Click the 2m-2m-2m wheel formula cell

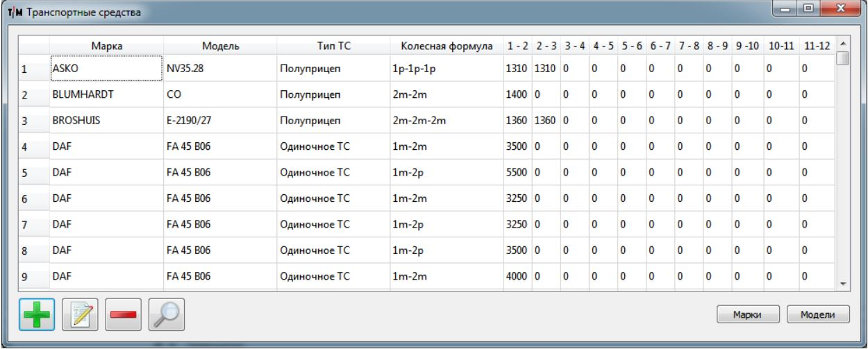click(x=446, y=120)
